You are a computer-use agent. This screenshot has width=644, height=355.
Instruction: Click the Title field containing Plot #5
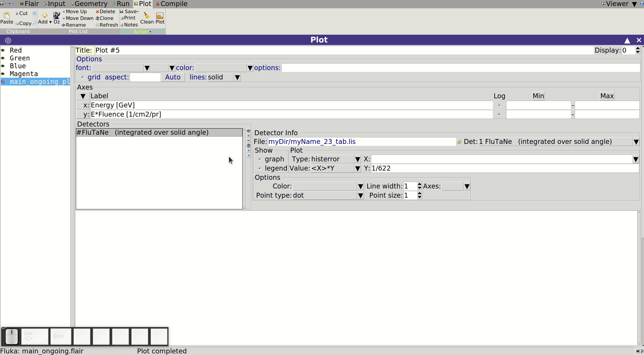click(x=344, y=50)
